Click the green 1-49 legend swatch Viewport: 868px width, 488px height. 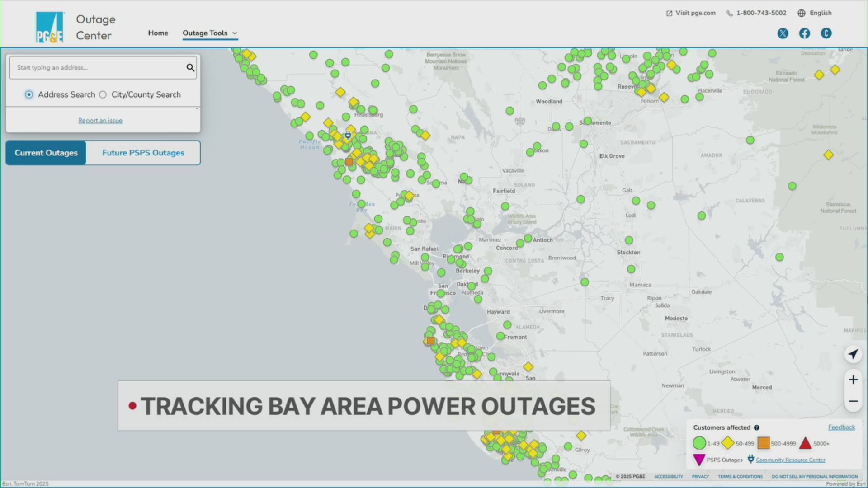point(699,443)
